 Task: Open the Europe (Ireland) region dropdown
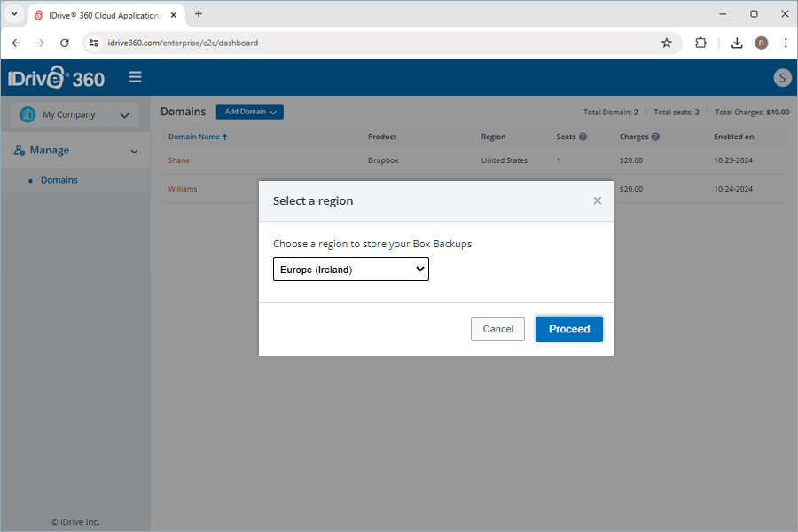click(x=351, y=270)
